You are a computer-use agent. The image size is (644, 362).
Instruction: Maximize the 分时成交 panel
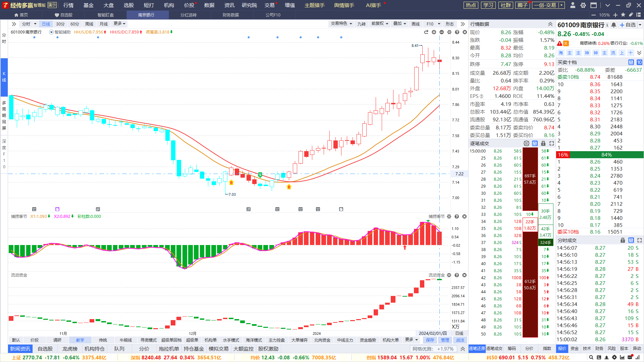coord(640,240)
